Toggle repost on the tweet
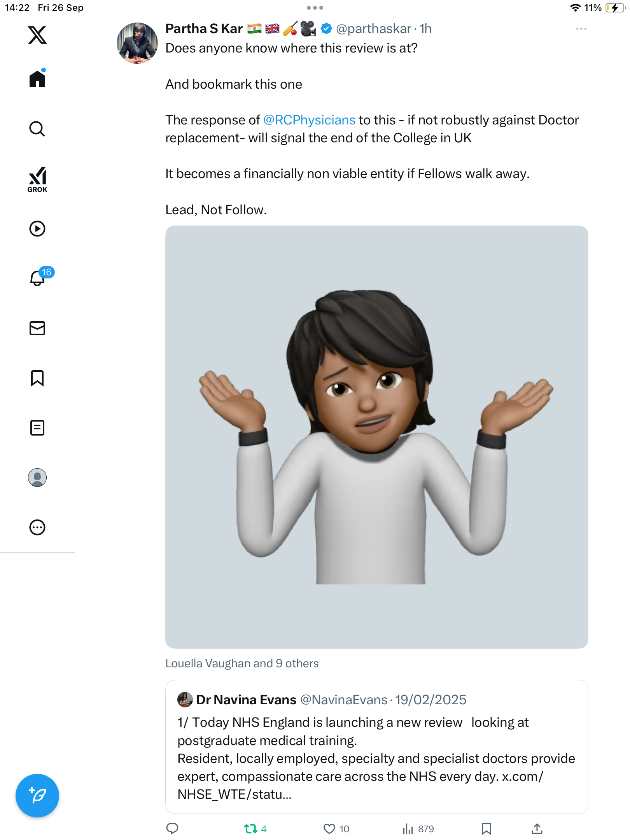Image resolution: width=630 pixels, height=840 pixels. pos(251,829)
